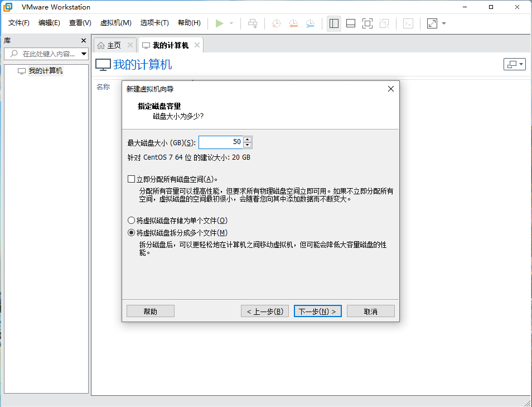Increase disk size with the up spinner
Viewport: 532px width, 407px height.
tap(248, 139)
